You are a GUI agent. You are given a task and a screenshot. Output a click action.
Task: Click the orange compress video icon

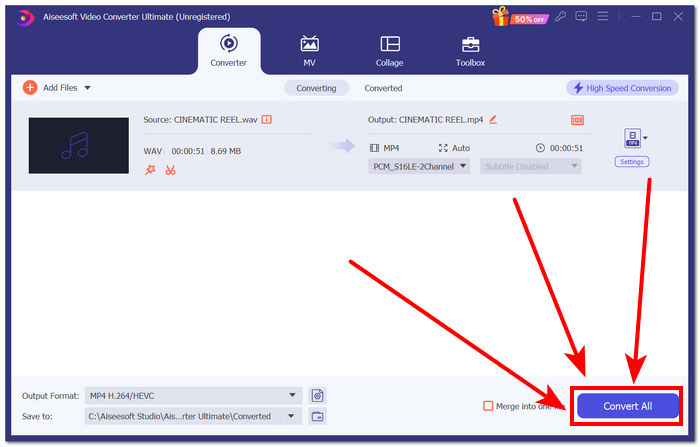[577, 120]
